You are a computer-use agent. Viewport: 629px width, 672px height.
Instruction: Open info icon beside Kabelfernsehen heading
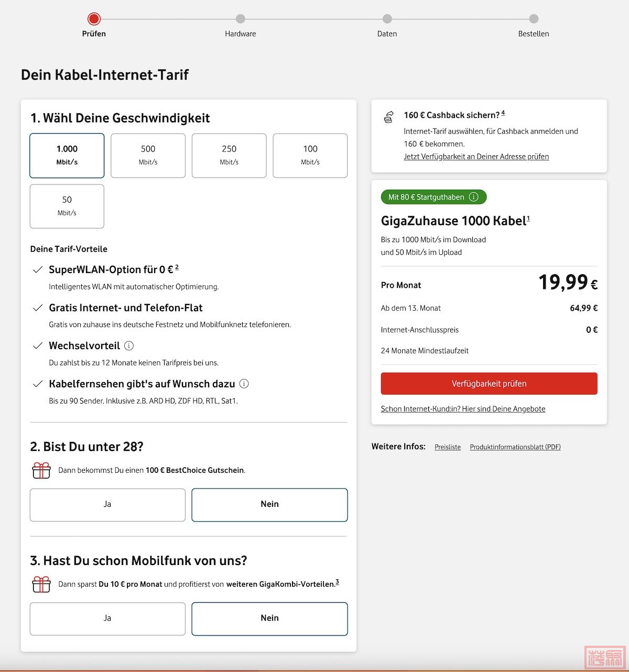(244, 384)
